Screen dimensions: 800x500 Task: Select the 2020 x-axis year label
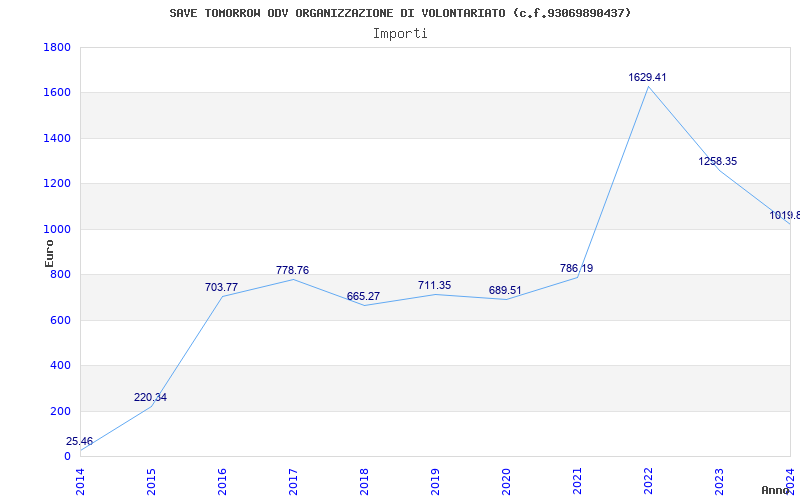click(x=506, y=480)
